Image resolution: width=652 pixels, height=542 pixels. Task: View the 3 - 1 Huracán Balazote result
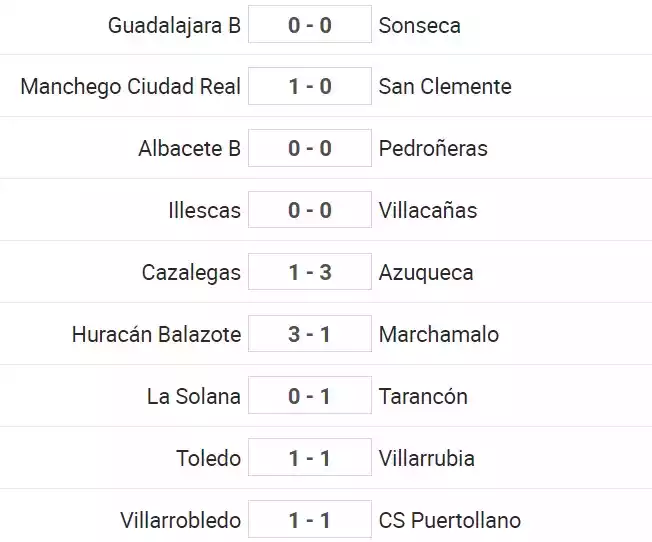click(310, 334)
